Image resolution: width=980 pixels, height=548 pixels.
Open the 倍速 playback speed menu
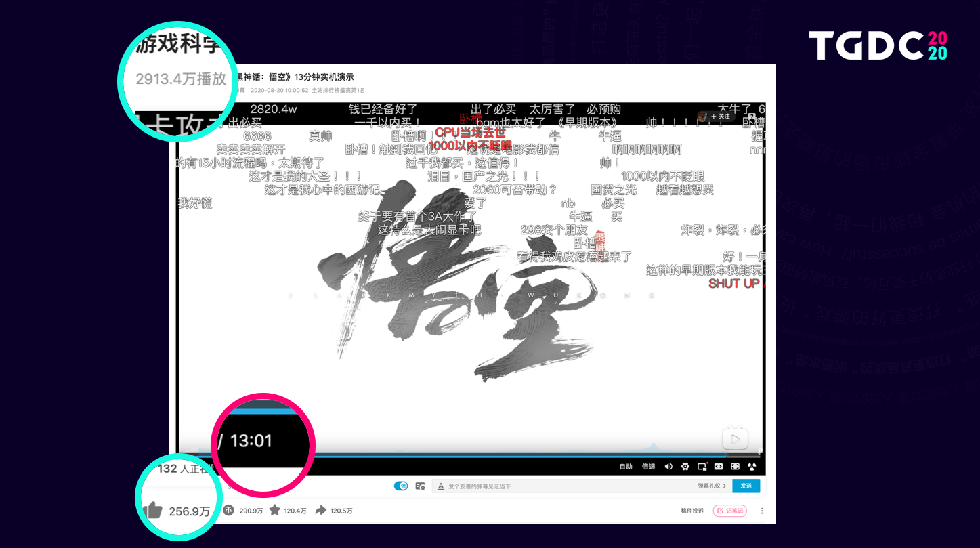pyautogui.click(x=648, y=467)
